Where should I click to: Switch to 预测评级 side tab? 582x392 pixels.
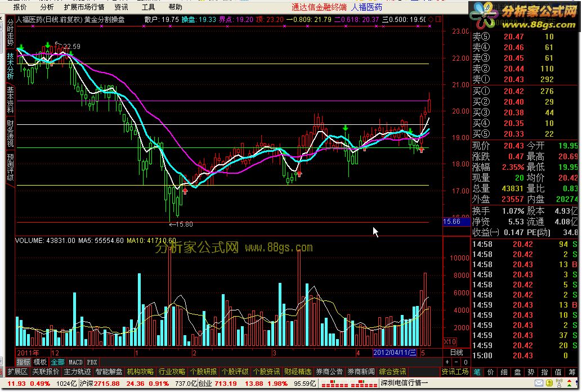tap(10, 167)
